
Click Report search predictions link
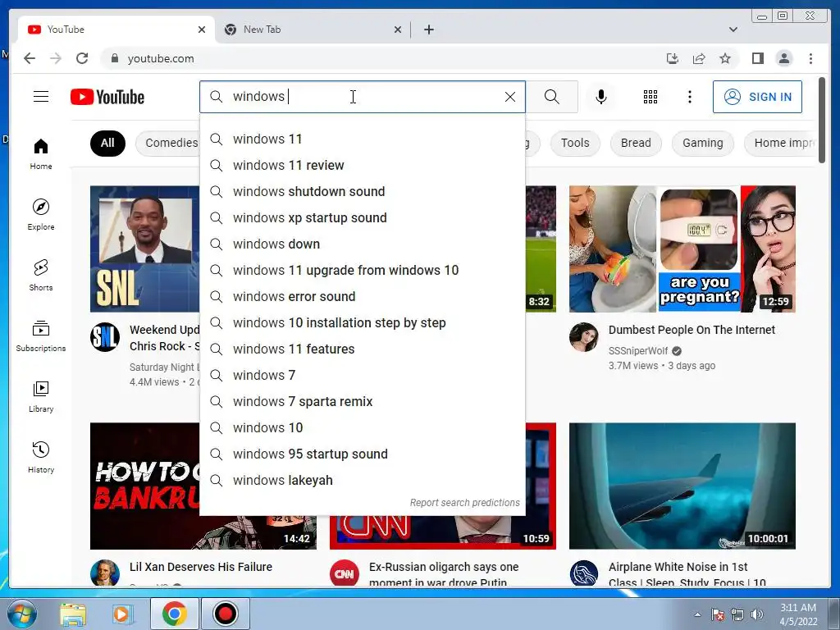pyautogui.click(x=465, y=503)
